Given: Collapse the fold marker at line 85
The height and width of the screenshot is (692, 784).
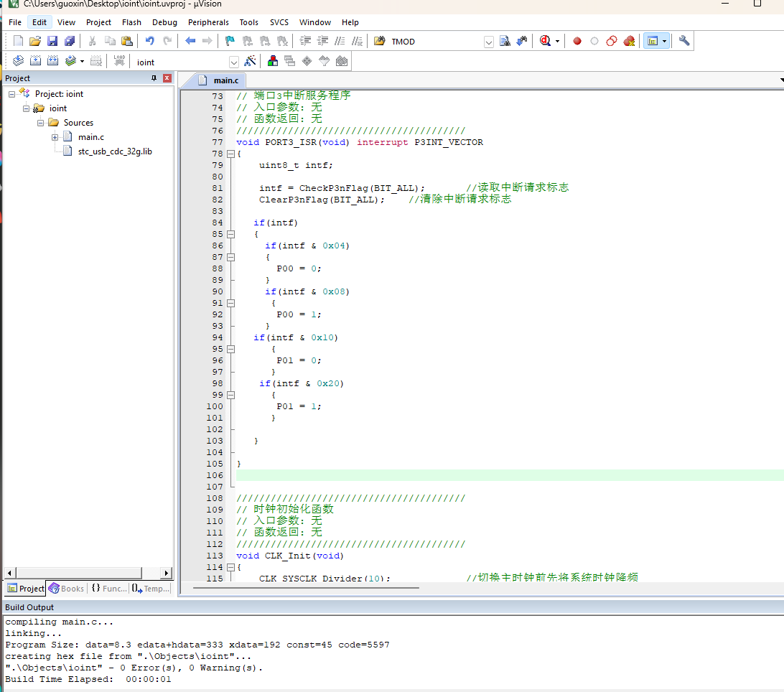Looking at the screenshot, I should (x=230, y=234).
